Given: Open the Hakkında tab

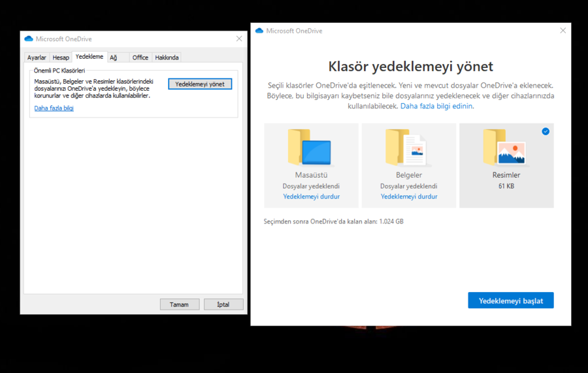Looking at the screenshot, I should (167, 57).
